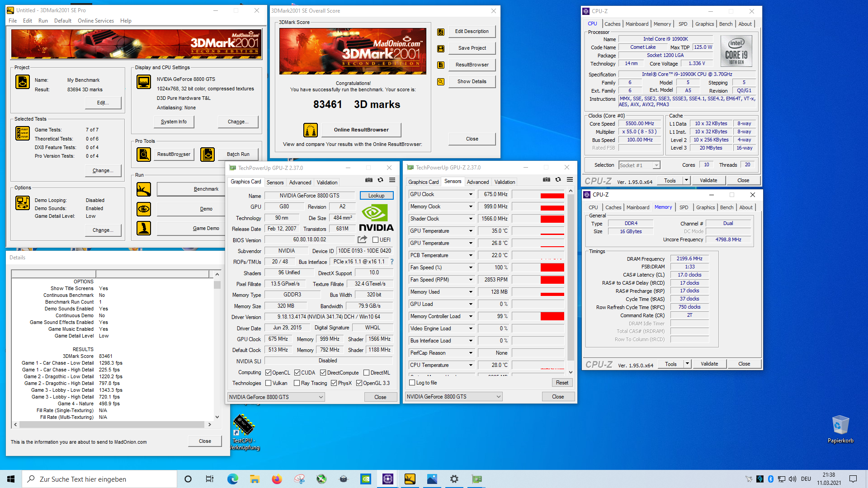
Task: Toggle the PhysX checkbox
Action: (334, 383)
